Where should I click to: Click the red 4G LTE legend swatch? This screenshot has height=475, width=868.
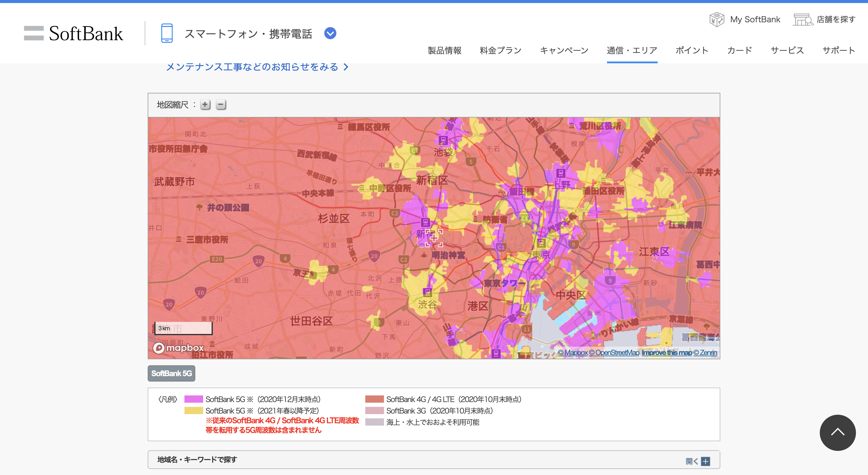click(x=374, y=399)
